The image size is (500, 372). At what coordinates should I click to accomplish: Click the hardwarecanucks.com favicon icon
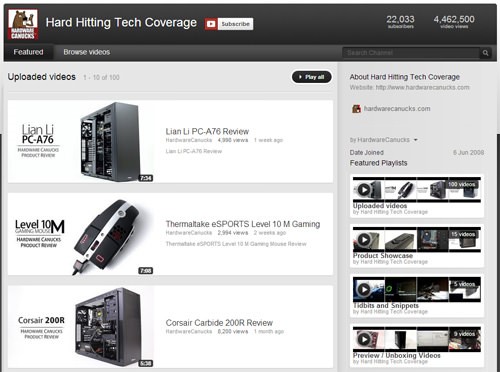356,109
